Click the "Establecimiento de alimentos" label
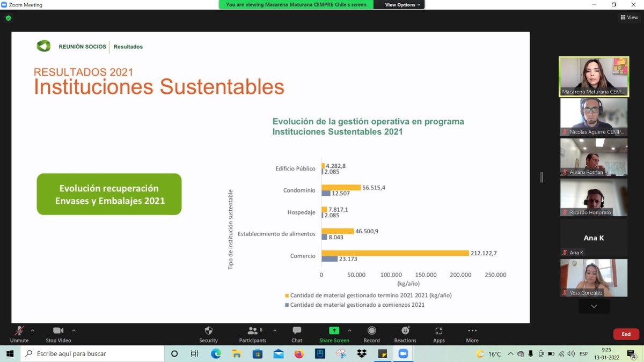Image resolution: width=644 pixels, height=362 pixels. [x=276, y=234]
